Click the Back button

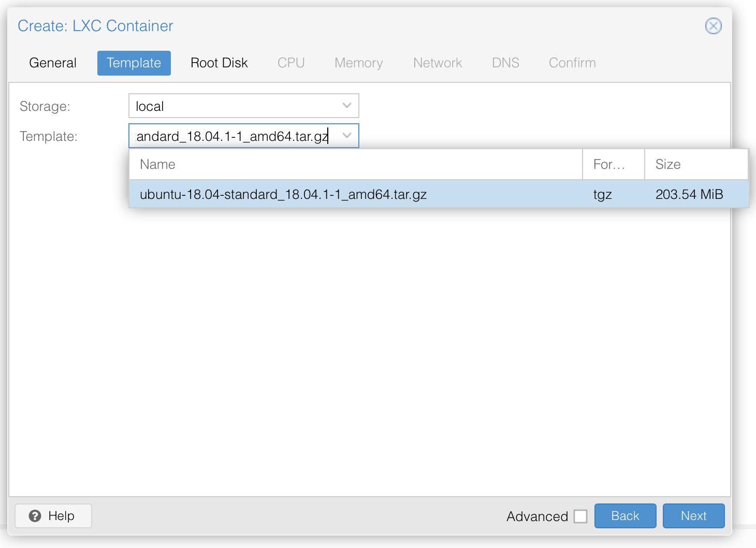tap(625, 516)
